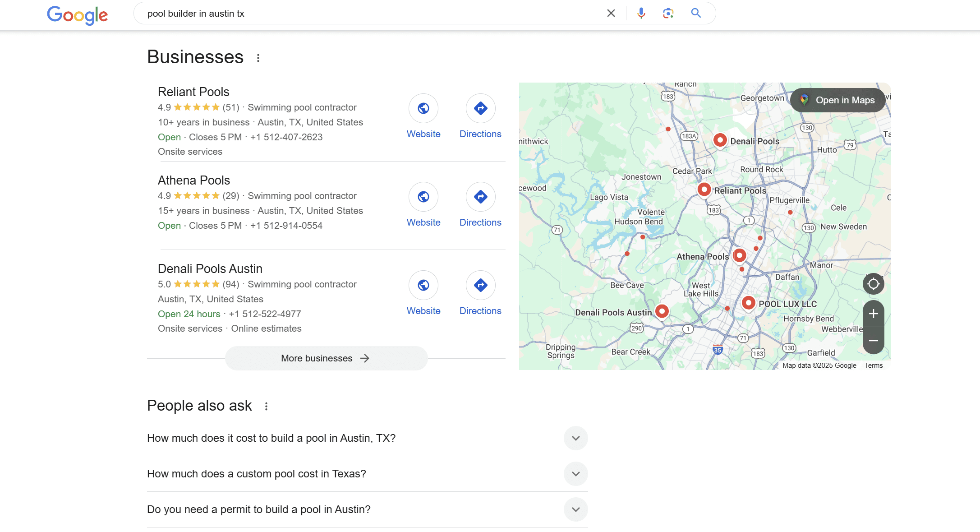This screenshot has width=980, height=532.
Task: Select Reliant Pools map pin
Action: [x=704, y=190]
